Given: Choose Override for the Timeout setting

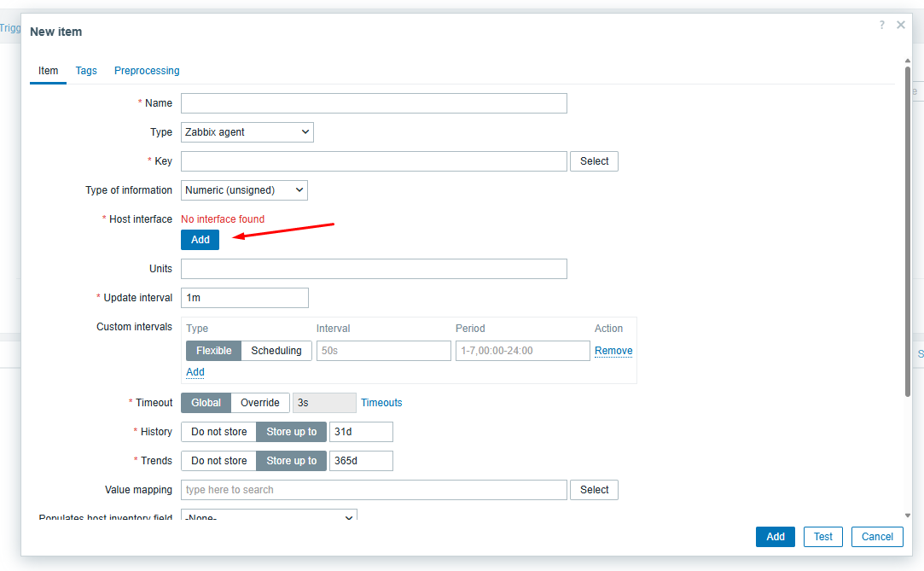Looking at the screenshot, I should point(259,403).
